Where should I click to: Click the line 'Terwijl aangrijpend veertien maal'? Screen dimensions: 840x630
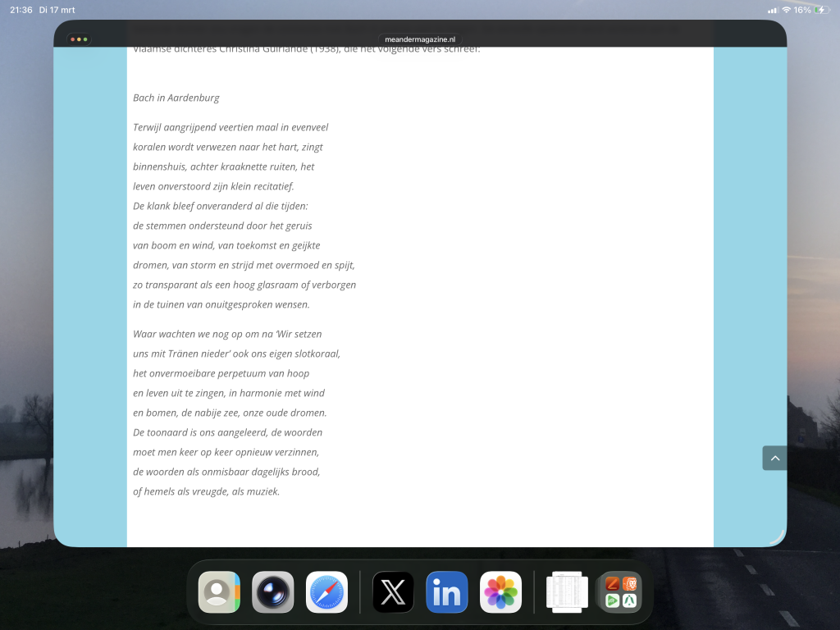point(231,127)
